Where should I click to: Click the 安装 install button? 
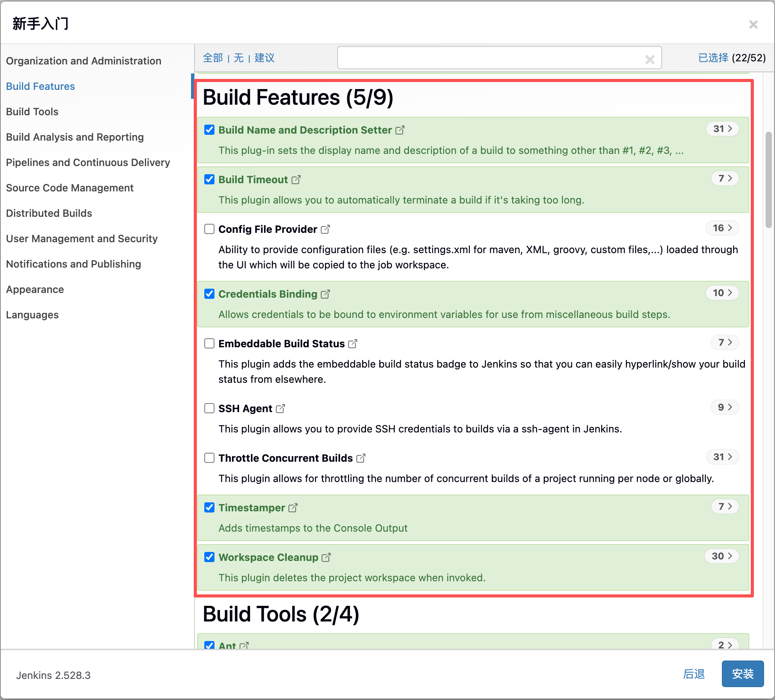pos(742,674)
